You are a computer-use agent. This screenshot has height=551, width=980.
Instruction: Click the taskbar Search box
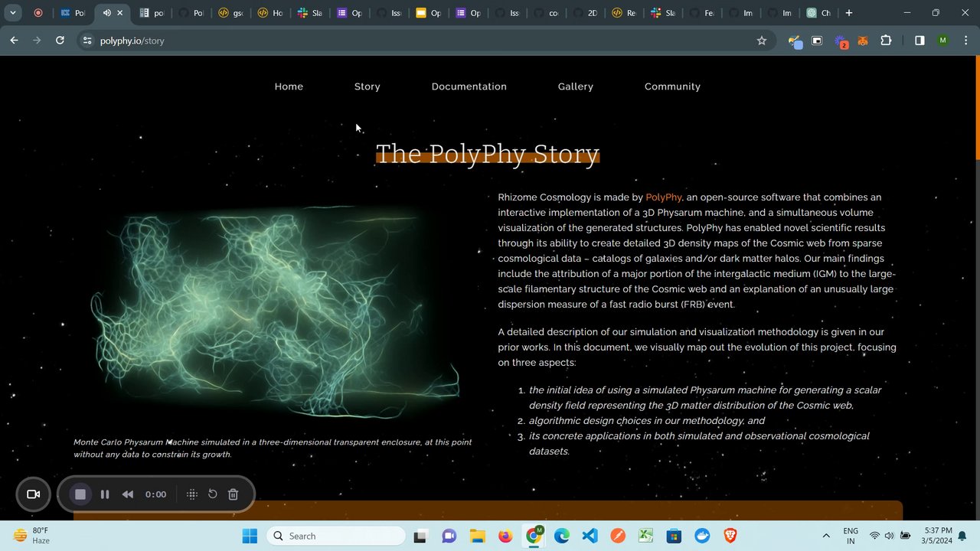pos(336,536)
